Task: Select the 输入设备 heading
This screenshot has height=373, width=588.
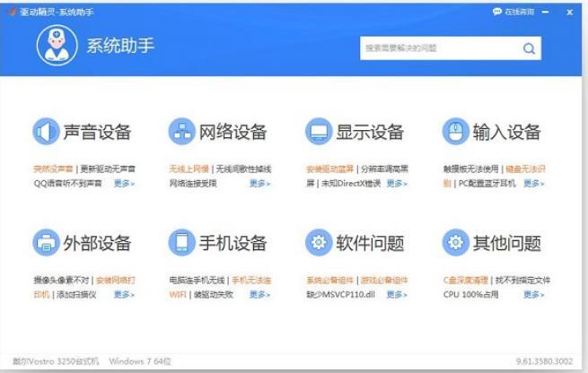Action: tap(506, 132)
